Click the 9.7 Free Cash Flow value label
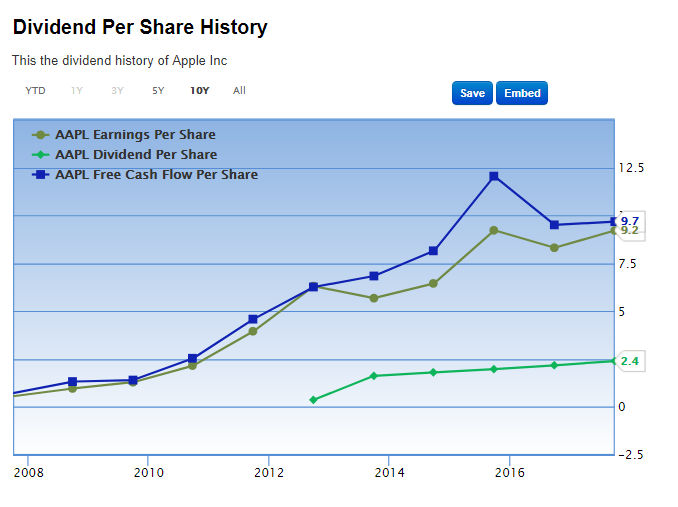This screenshot has width=678, height=507. [x=630, y=221]
